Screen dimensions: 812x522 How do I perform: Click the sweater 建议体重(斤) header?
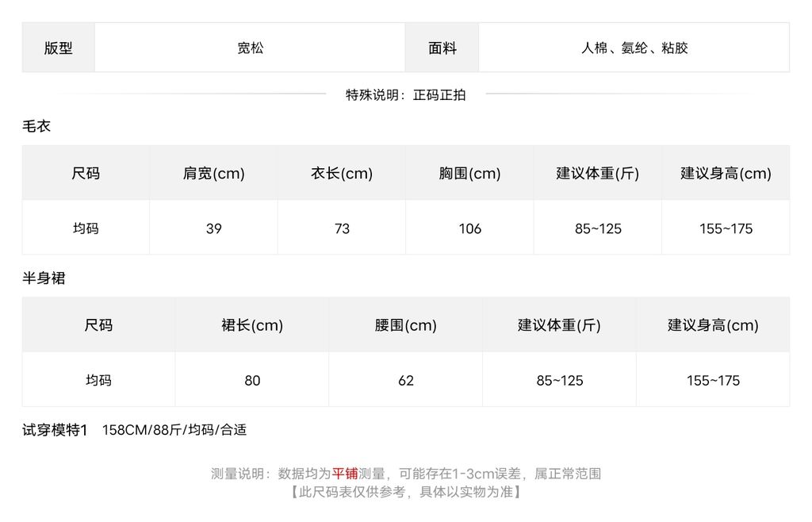tap(598, 173)
